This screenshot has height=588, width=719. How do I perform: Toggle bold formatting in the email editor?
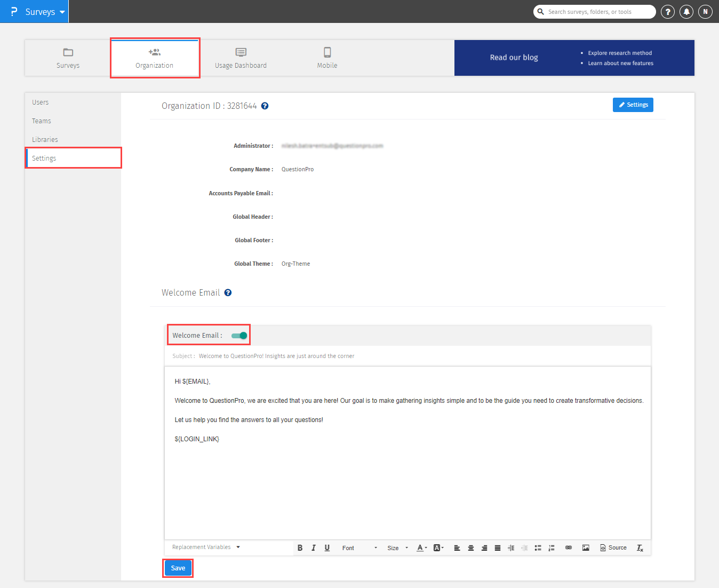[x=300, y=547]
